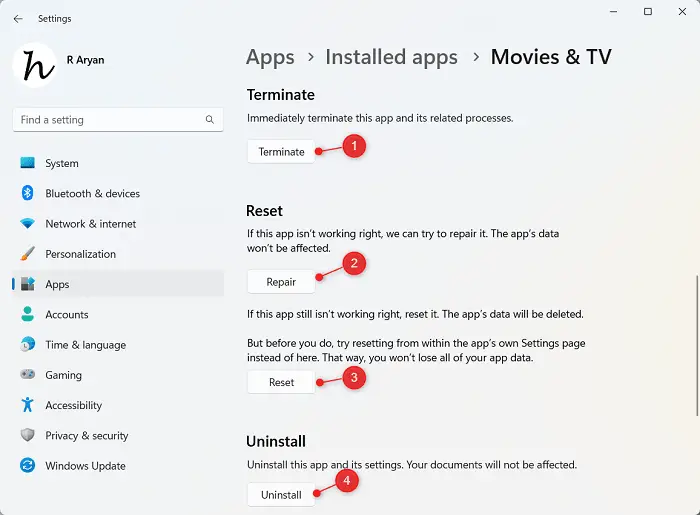The width and height of the screenshot is (700, 515).
Task: Click the search magnifier icon
Action: (x=210, y=120)
